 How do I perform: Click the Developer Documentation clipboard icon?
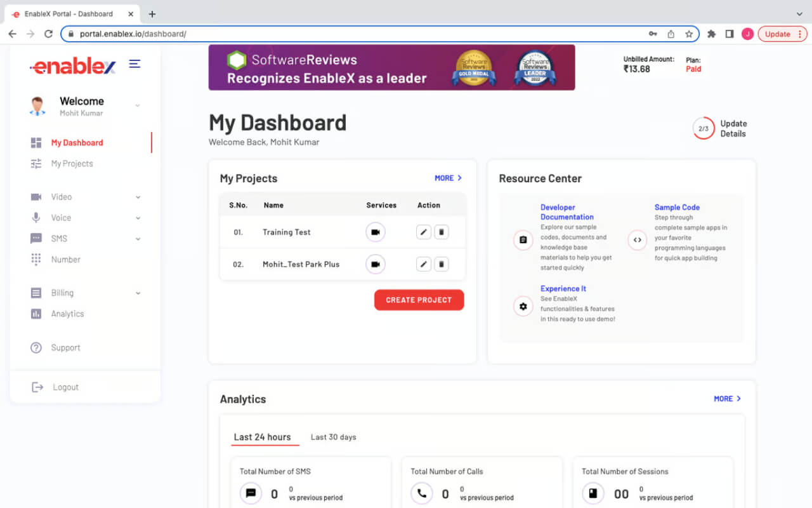pyautogui.click(x=523, y=240)
